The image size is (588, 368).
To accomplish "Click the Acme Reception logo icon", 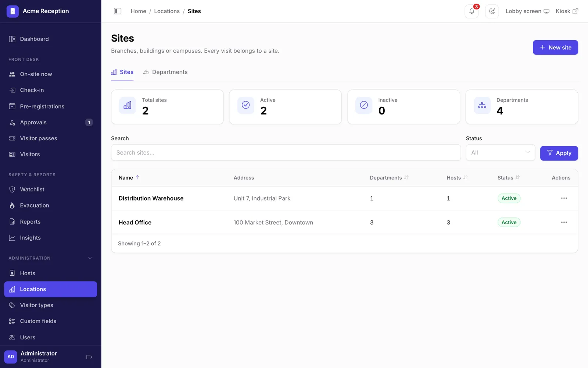I will point(12,11).
